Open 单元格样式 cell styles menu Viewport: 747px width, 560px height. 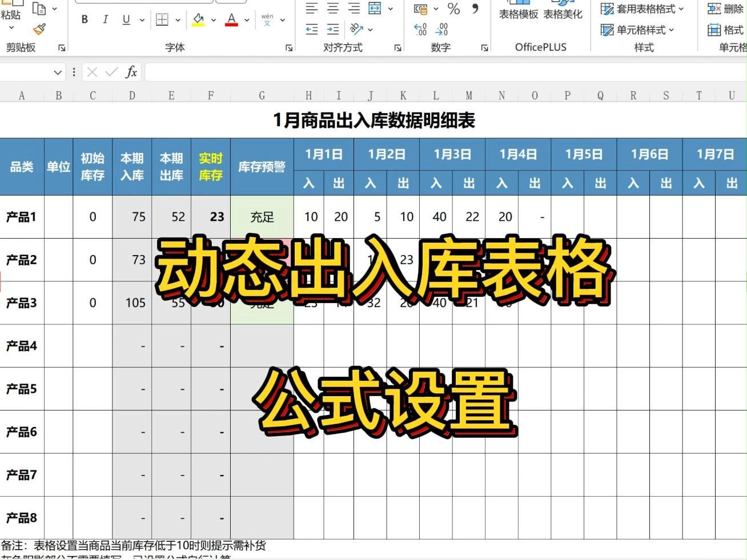point(637,30)
